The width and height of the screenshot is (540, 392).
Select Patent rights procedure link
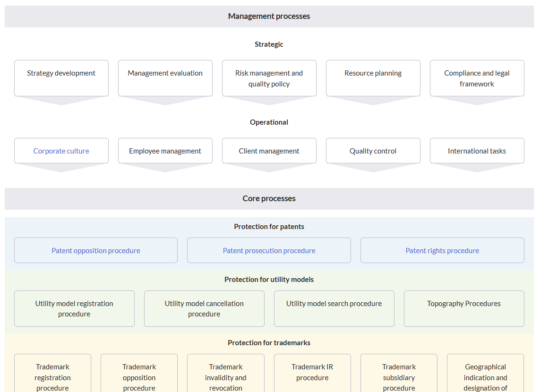(442, 251)
